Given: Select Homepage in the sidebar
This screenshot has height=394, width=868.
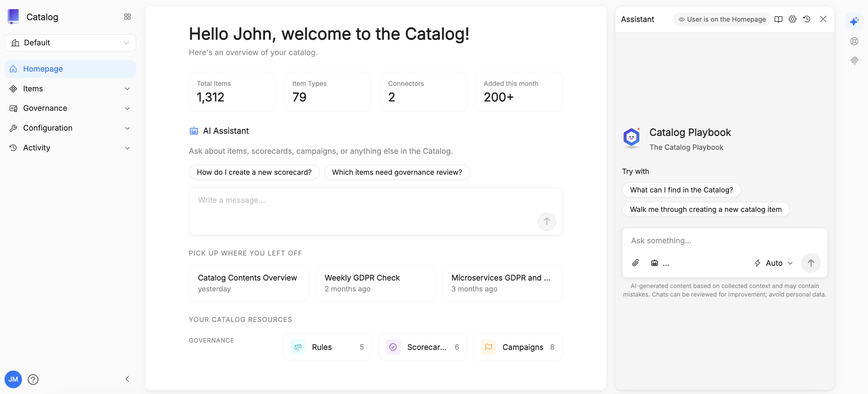Looking at the screenshot, I should [x=70, y=69].
